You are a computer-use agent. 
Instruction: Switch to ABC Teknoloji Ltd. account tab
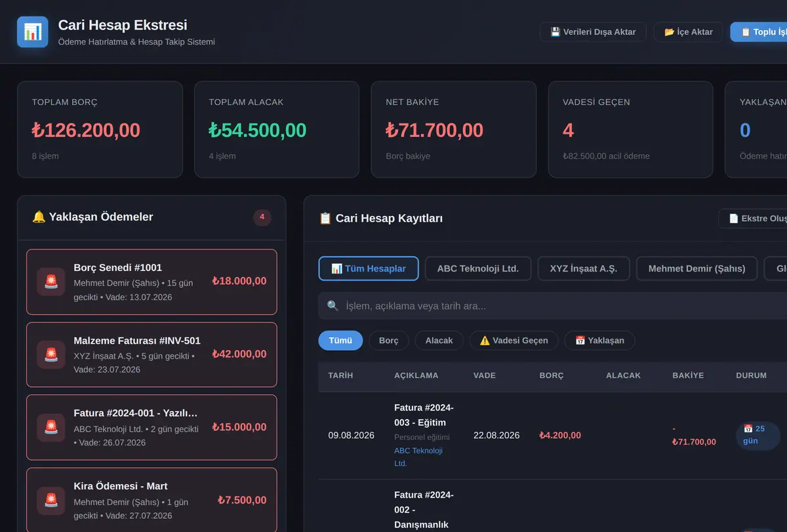(478, 268)
